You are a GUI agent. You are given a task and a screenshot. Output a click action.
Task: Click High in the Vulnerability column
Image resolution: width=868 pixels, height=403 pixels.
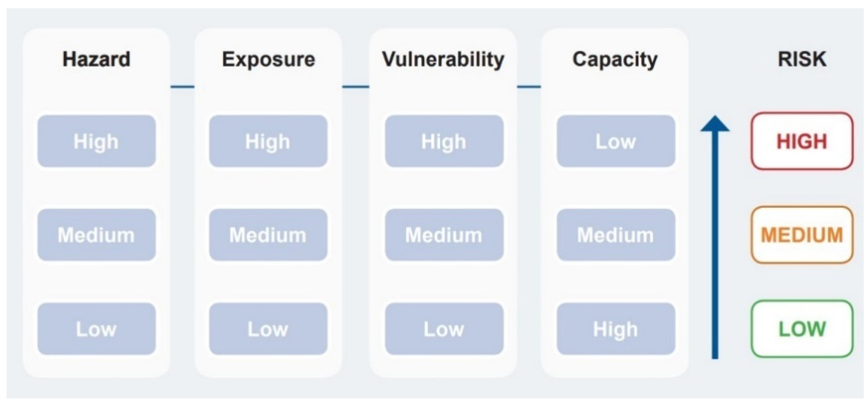click(444, 141)
